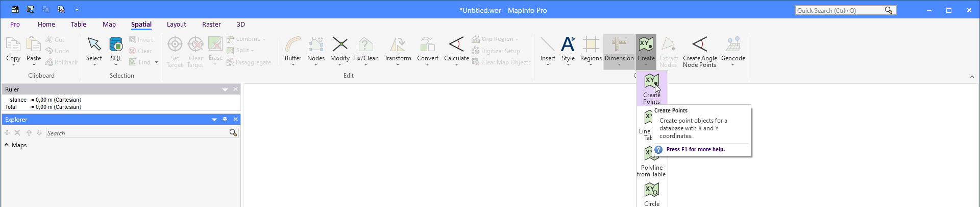Click the Insert line tool icon
Image resolution: width=980 pixels, height=207 pixels.
tap(548, 44)
